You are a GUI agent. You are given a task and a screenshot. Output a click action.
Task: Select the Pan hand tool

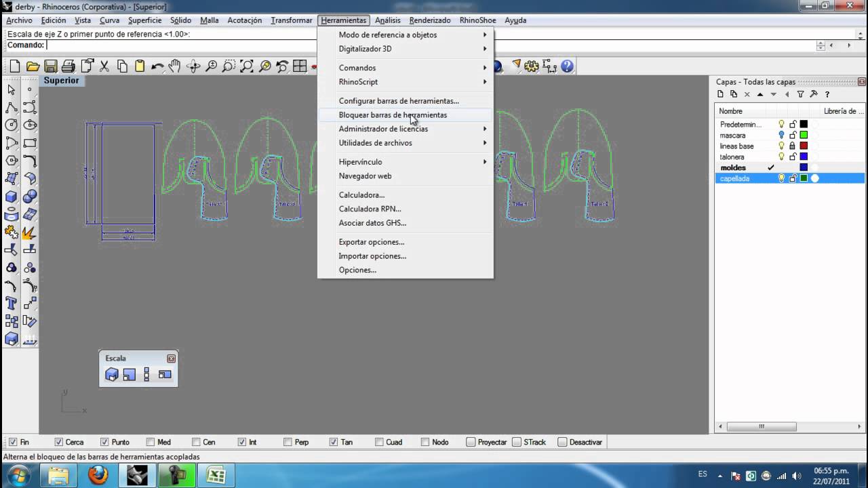click(175, 66)
